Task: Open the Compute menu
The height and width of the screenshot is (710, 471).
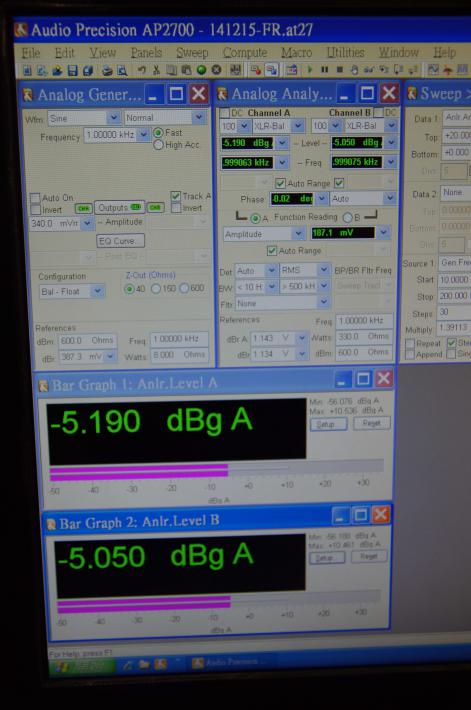Action: 245,53
